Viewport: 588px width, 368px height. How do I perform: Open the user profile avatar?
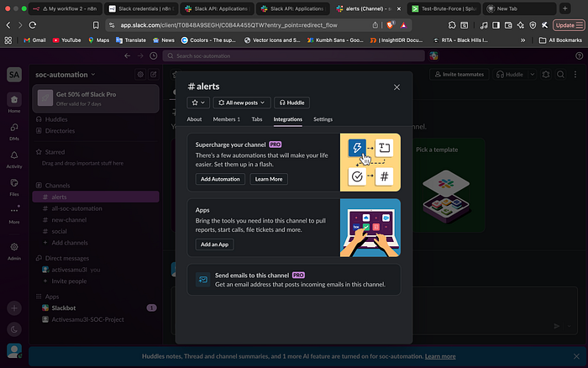point(14,350)
